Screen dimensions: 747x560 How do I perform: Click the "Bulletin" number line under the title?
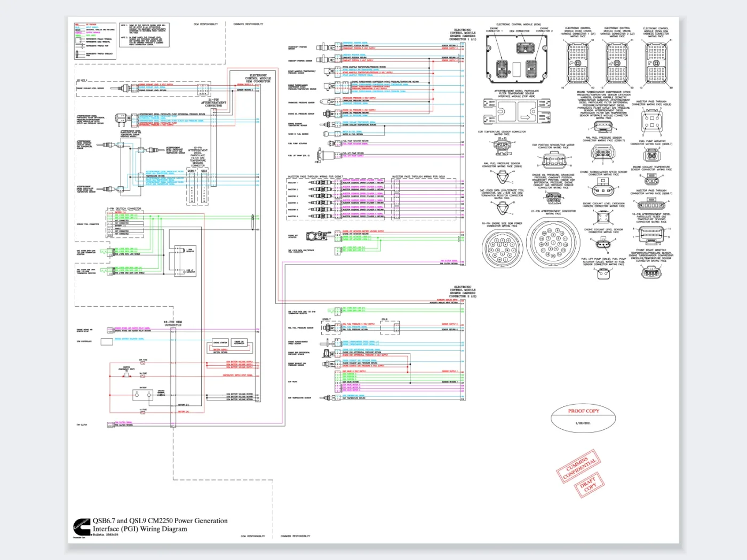[x=105, y=534]
